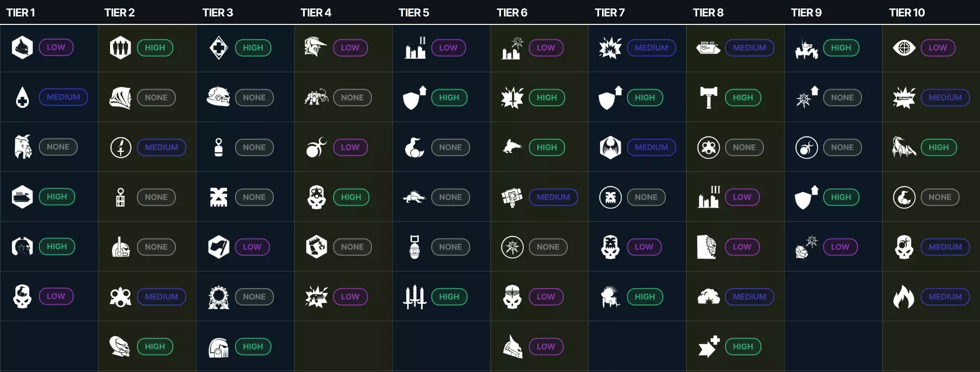
Task: Select the flame icon in Tier 10
Action: tap(904, 297)
